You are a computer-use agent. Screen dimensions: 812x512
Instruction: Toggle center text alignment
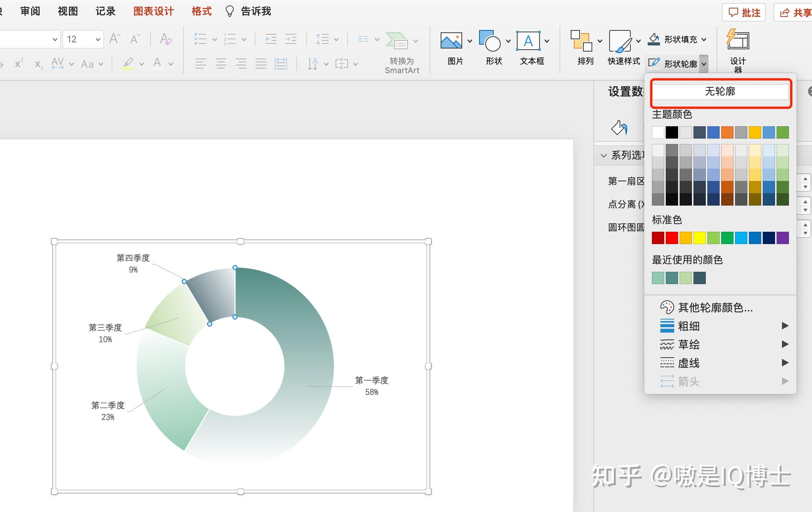pos(221,64)
